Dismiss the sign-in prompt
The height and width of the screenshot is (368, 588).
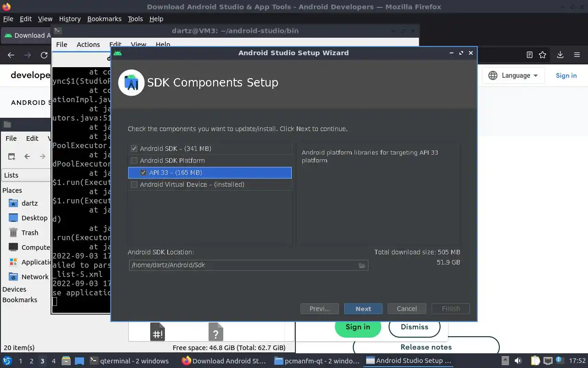click(x=414, y=327)
